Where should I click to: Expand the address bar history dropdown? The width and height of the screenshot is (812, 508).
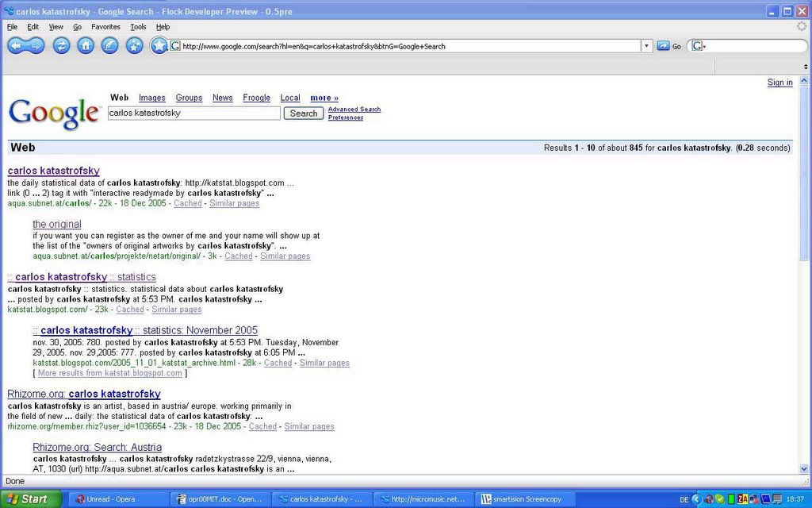point(646,46)
